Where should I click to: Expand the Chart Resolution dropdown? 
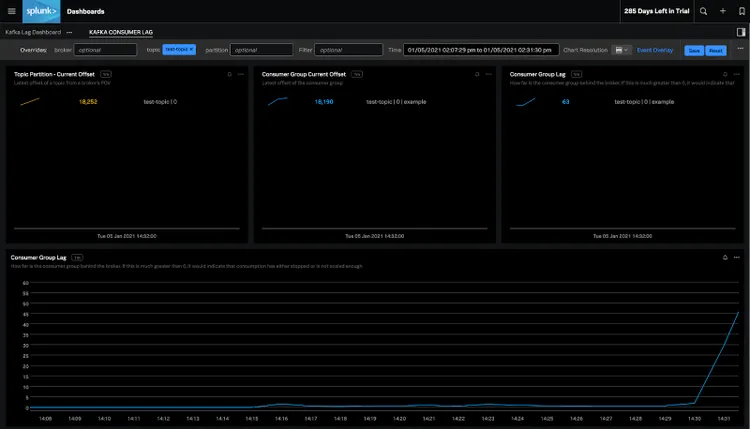click(621, 49)
